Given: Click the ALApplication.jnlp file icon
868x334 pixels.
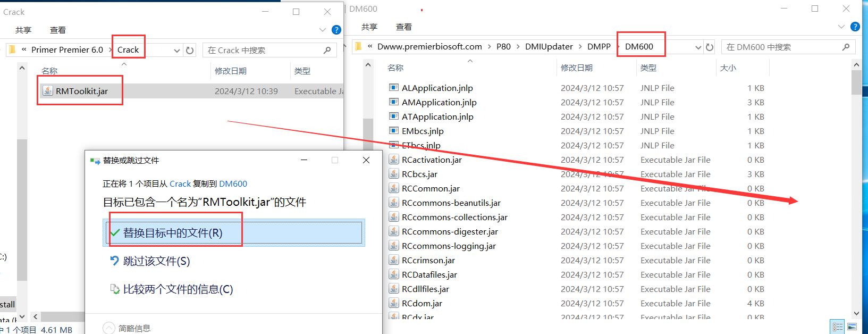Looking at the screenshot, I should click(x=394, y=88).
